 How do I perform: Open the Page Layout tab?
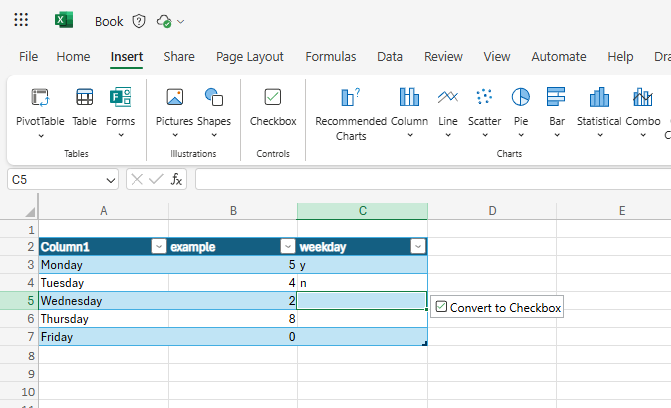[x=250, y=57]
